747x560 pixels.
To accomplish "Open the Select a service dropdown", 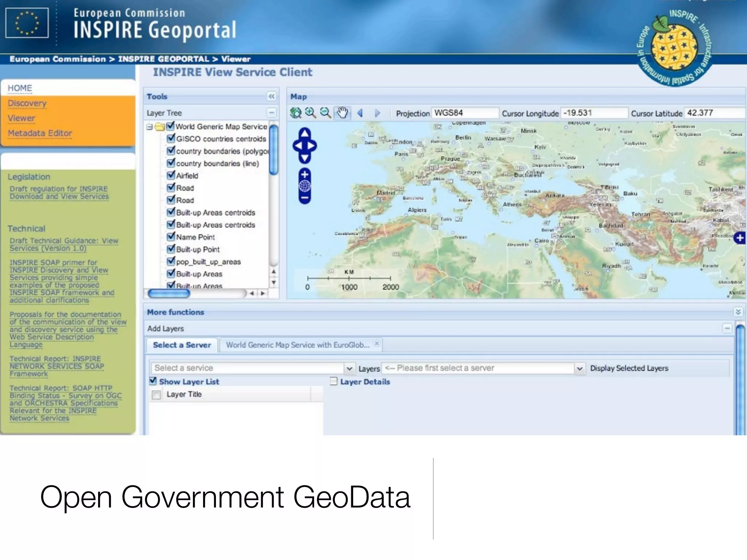I will click(x=349, y=369).
